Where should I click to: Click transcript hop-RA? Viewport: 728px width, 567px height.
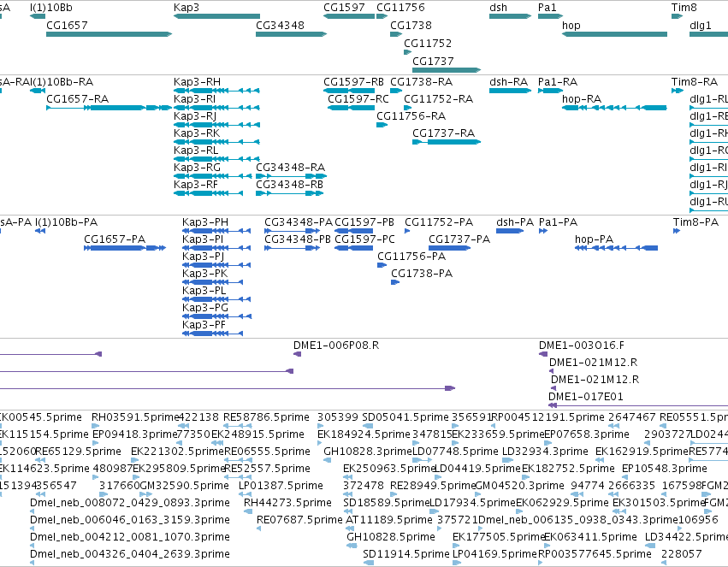coord(582,99)
